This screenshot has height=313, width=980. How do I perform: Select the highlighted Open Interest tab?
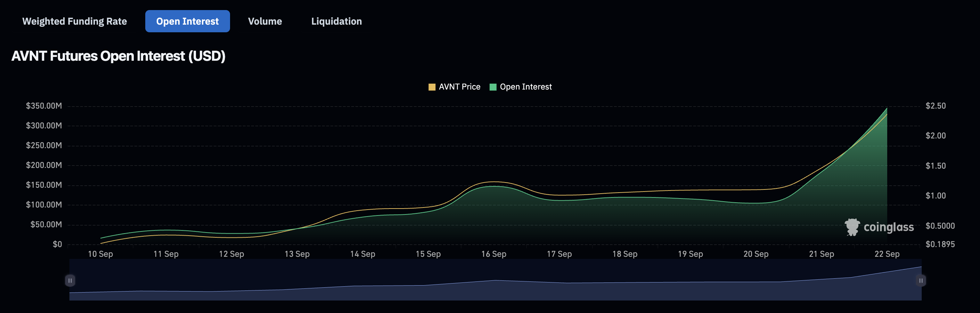[187, 21]
